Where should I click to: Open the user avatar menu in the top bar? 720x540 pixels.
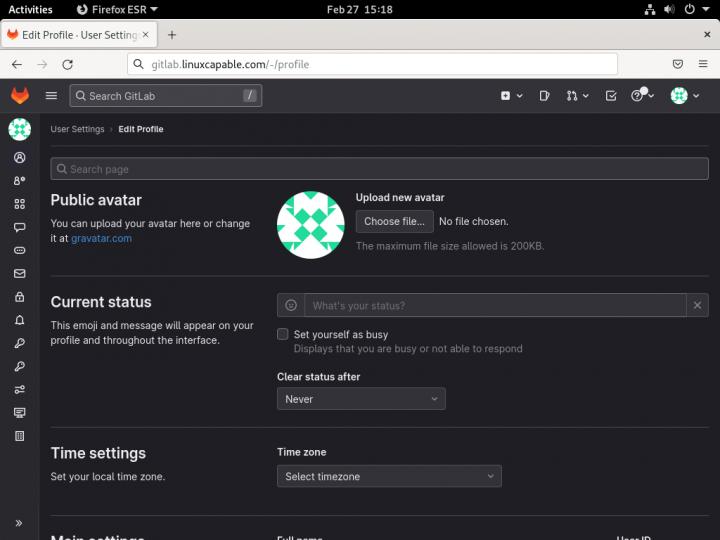[x=683, y=96]
